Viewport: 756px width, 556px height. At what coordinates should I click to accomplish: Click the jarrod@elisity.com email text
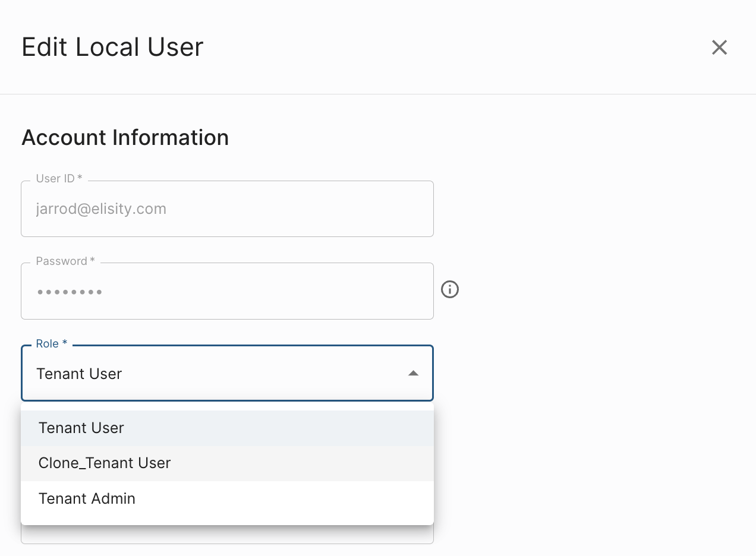coord(101,209)
